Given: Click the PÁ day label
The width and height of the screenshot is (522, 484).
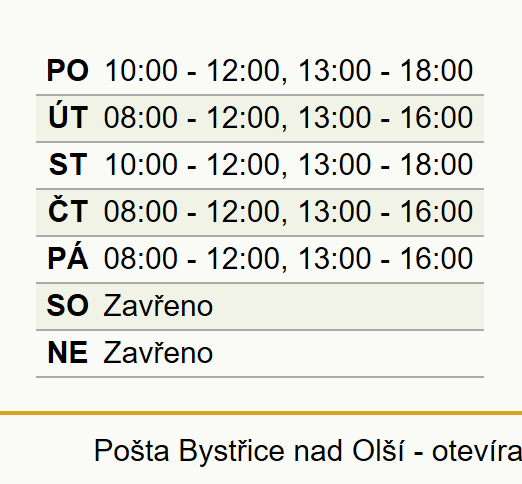Looking at the screenshot, I should (68, 258).
